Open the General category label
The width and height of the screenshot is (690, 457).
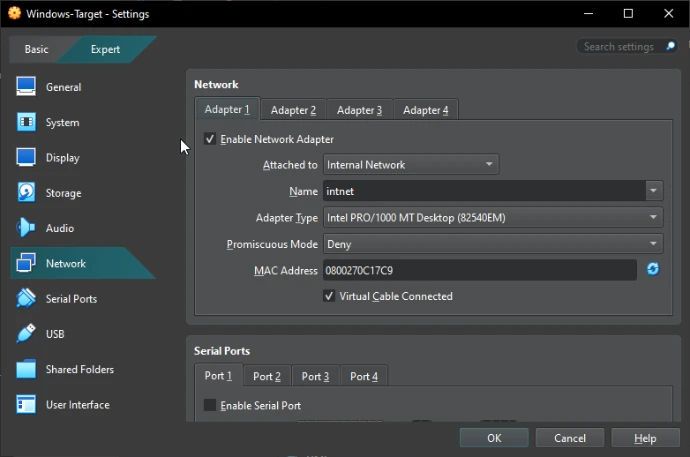(63, 87)
